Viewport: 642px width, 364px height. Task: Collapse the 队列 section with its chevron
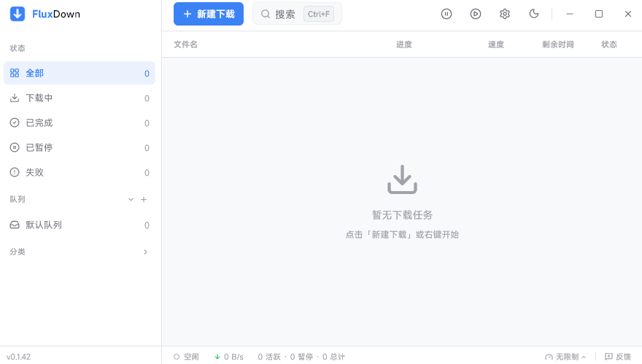click(x=131, y=199)
